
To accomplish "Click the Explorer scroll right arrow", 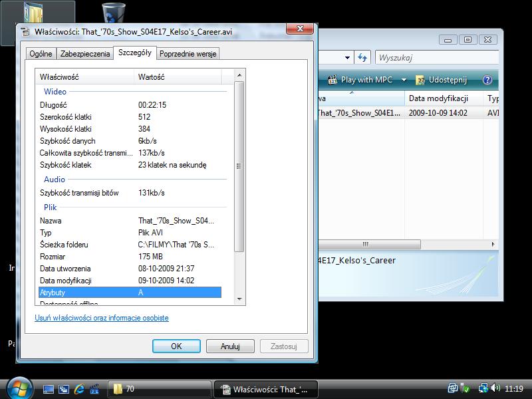I will [493, 244].
